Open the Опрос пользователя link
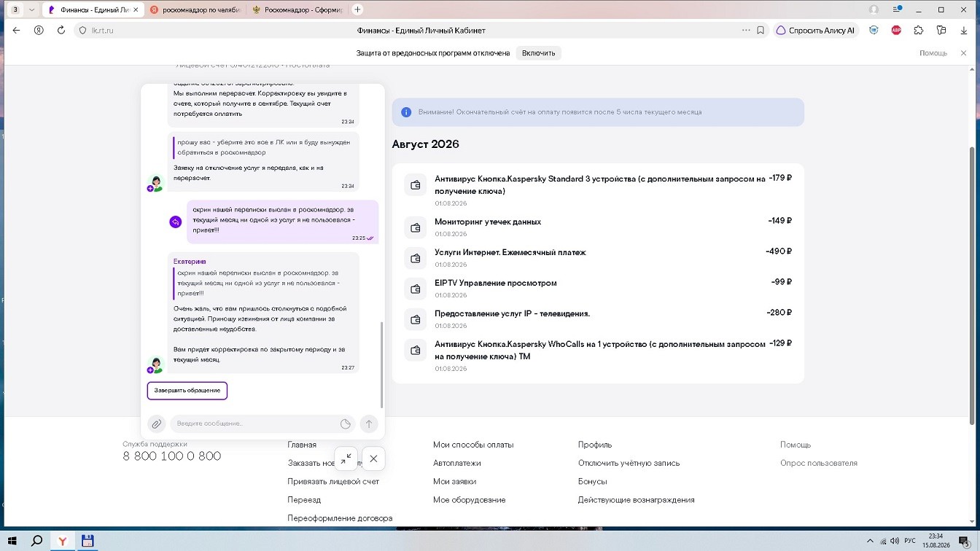This screenshot has height=551, width=980. (x=819, y=463)
